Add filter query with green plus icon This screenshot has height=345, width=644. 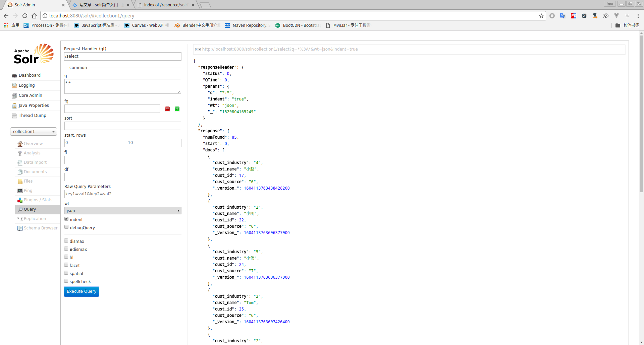point(177,109)
